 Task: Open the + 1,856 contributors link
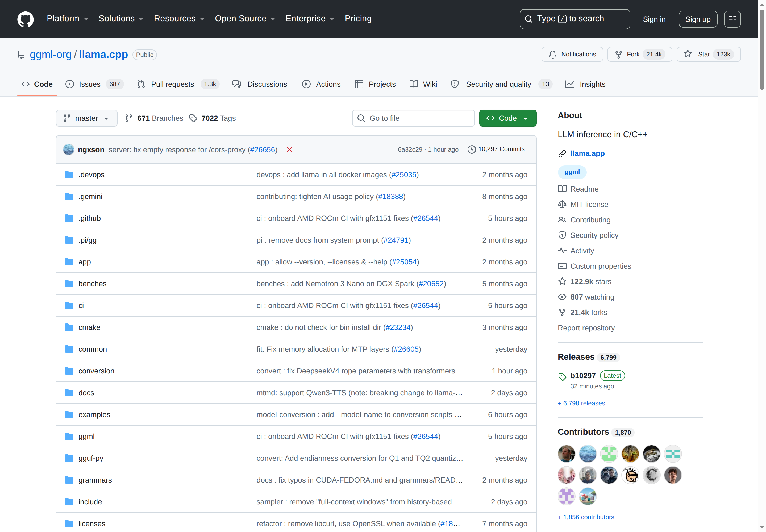coord(586,517)
